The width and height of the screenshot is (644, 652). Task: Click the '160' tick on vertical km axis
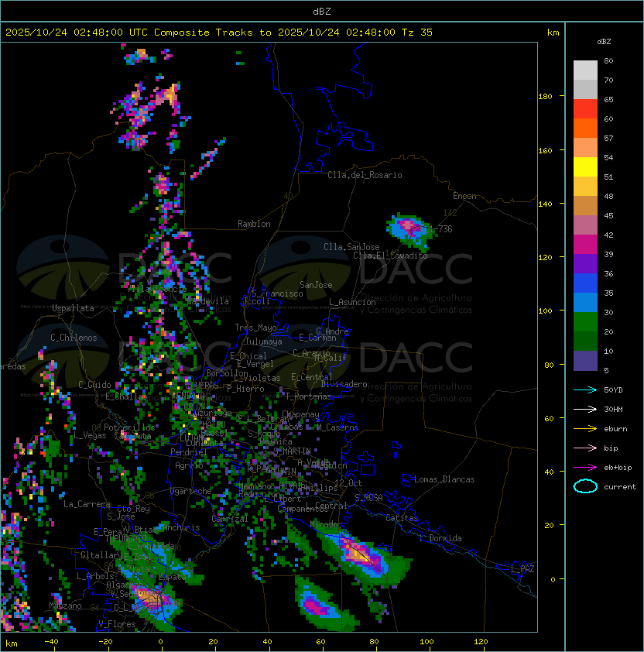[x=545, y=150]
